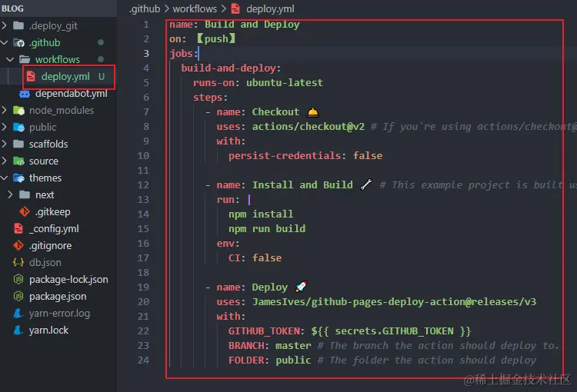Click the yarn.lock yarn icon

coord(18,330)
